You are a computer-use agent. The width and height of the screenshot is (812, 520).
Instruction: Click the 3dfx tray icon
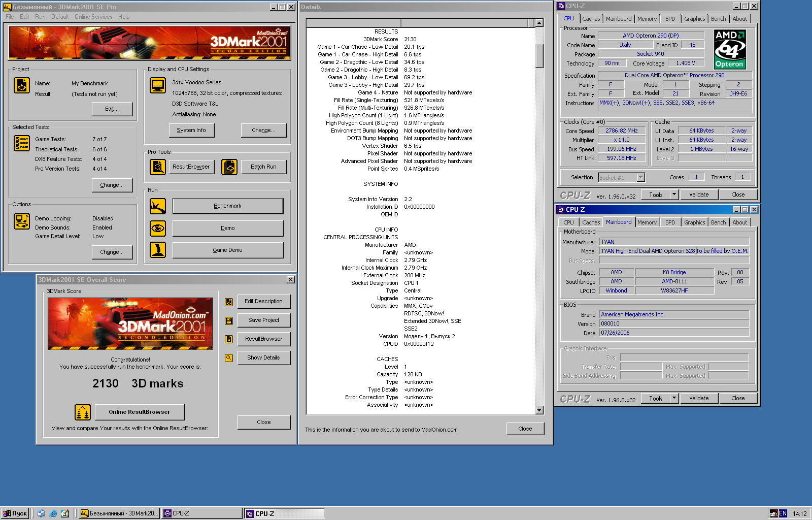coord(773,513)
